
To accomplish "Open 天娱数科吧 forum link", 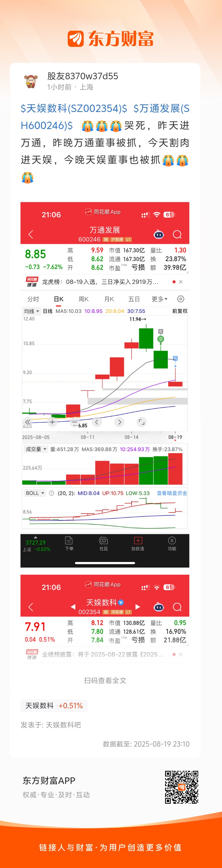I will pyautogui.click(x=63, y=725).
